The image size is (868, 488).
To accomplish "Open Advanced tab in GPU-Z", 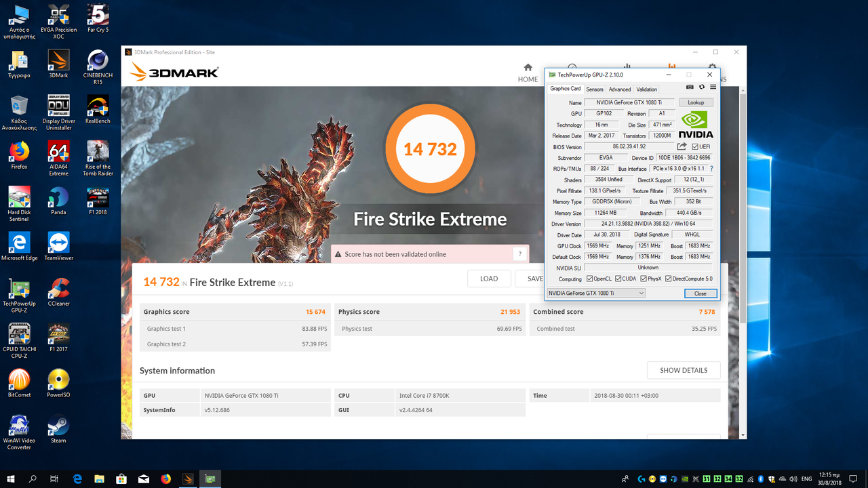I will click(x=619, y=89).
